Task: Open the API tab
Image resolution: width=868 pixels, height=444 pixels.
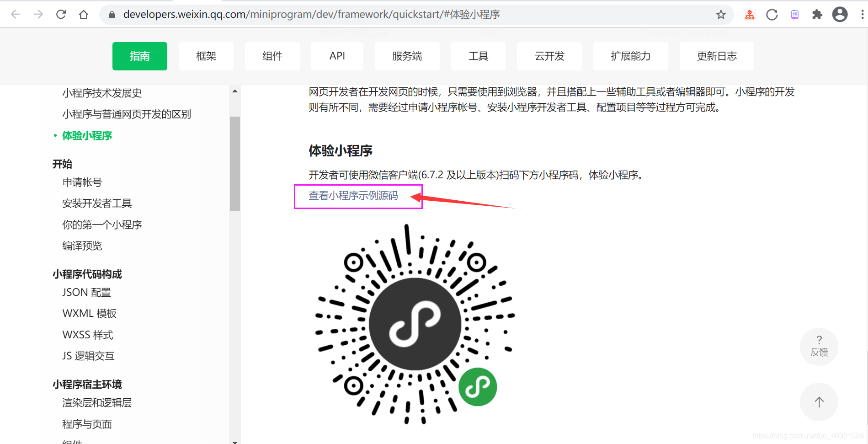Action: [x=337, y=56]
